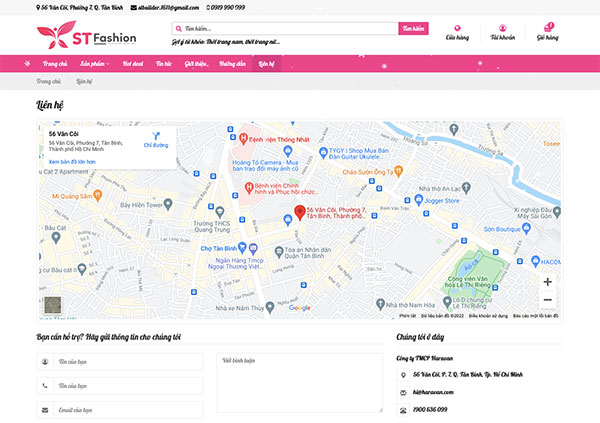Click the Chỉ đường directions icon
Screen dimensions: 600x423
click(156, 136)
